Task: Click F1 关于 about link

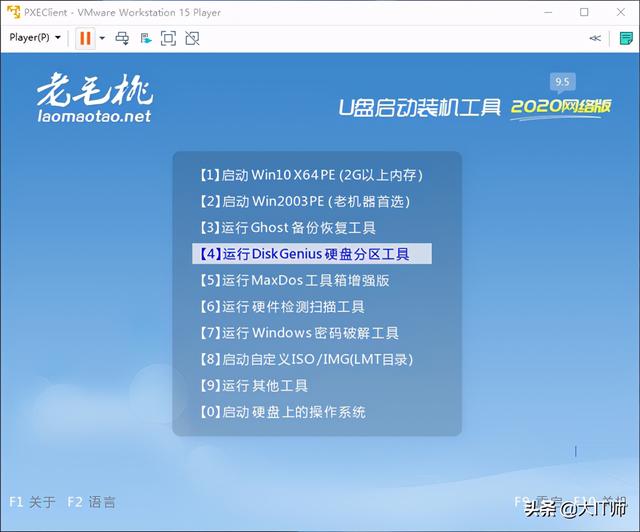Action: tap(32, 502)
